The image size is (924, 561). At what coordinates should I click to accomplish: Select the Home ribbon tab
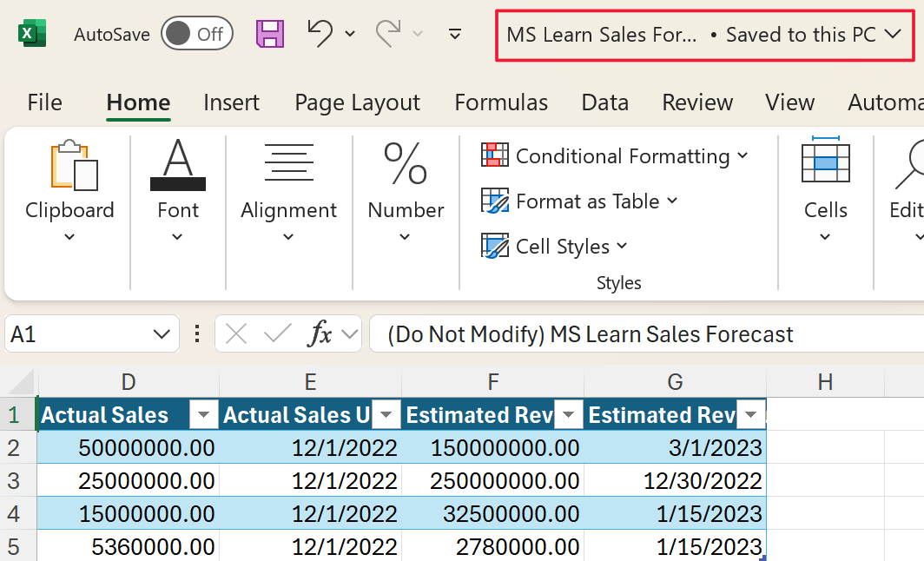[x=138, y=102]
